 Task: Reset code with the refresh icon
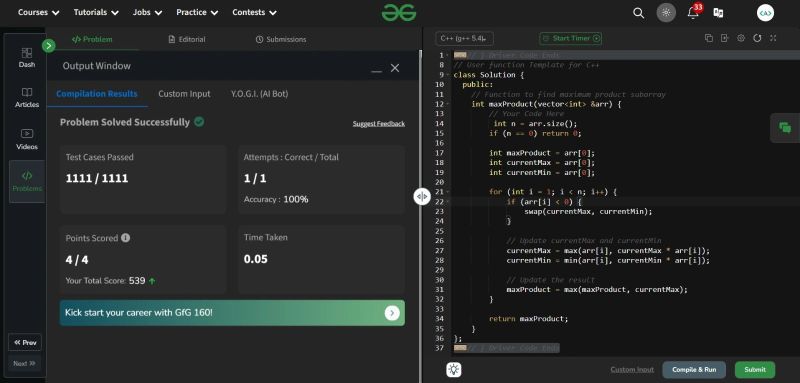(x=757, y=38)
